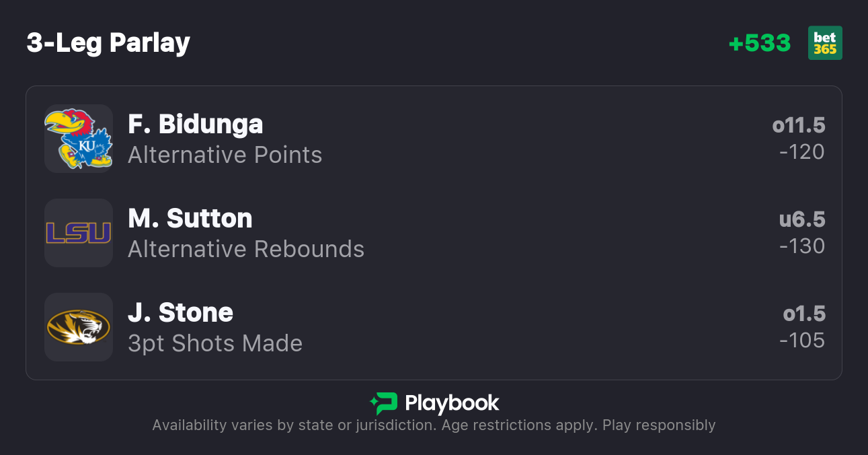Click the LSU team logo
The image size is (868, 455).
(x=78, y=233)
